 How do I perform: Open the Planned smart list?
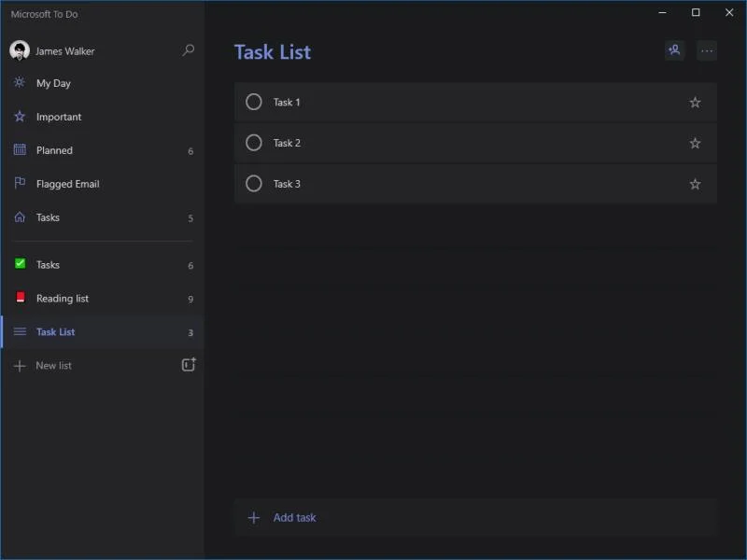pos(103,150)
